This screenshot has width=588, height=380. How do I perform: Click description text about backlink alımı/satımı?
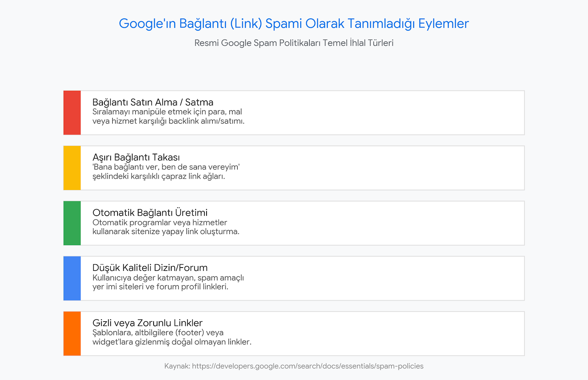[168, 116]
